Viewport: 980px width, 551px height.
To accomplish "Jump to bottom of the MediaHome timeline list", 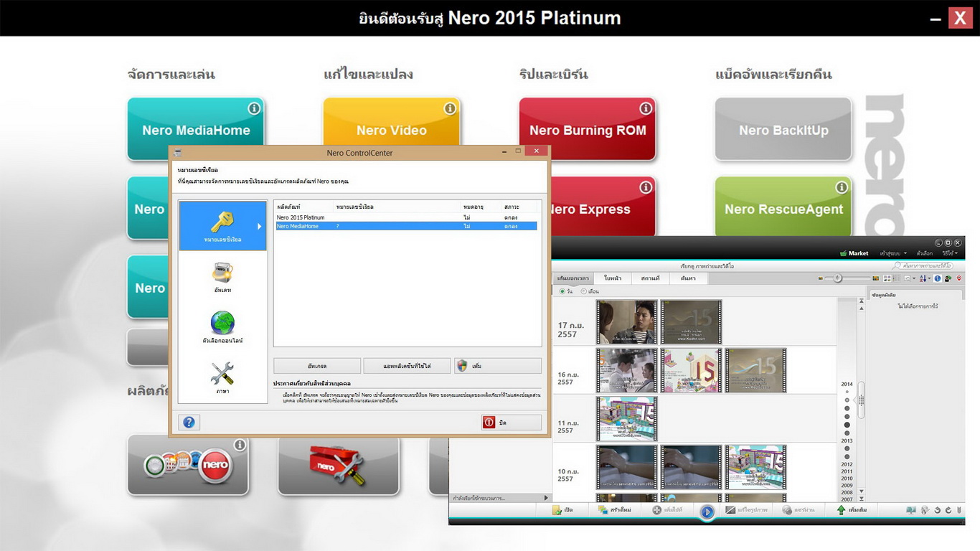I will click(x=862, y=499).
